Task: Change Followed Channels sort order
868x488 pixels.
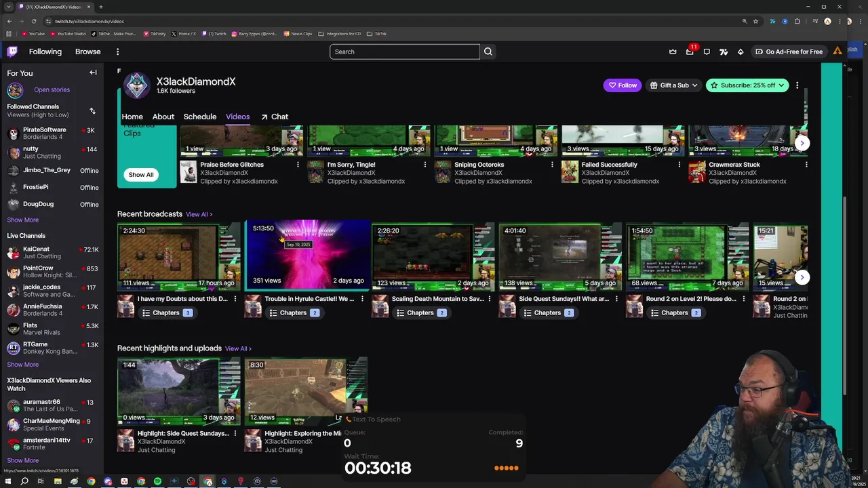Action: pos(92,110)
